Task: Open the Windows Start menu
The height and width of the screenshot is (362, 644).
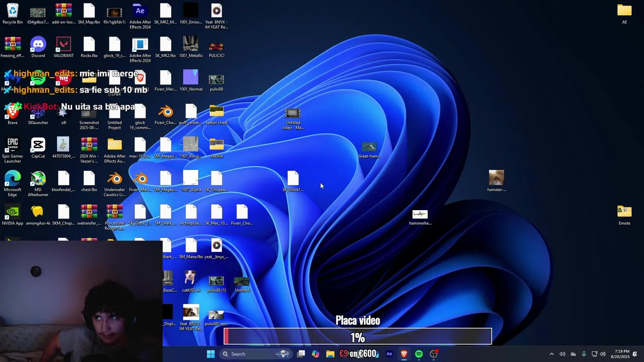Action: (211, 354)
